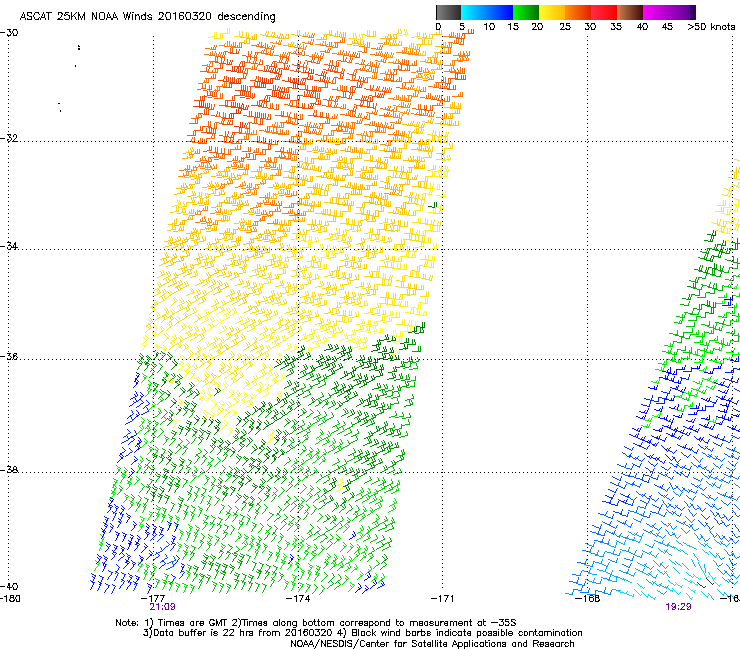Image resolution: width=740 pixels, height=650 pixels.
Task: Click the '30' label under the color legend
Action: click(590, 27)
